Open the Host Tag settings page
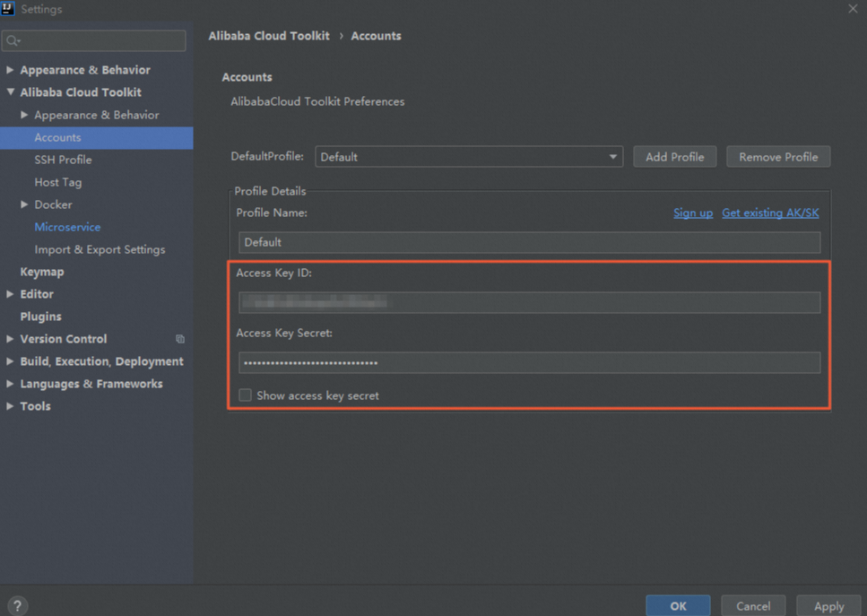 58,182
